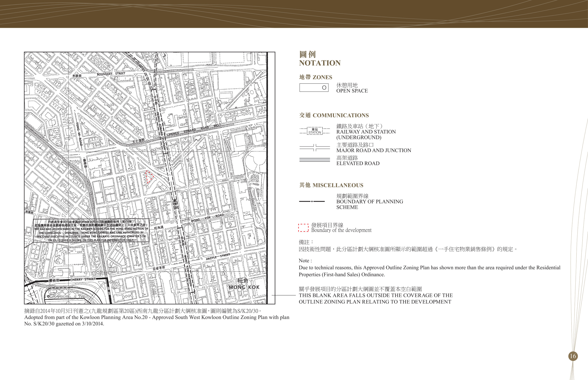Viewport: 588px width, 380px height.
Task: Click the underground railway station legend symbol
Action: point(315,131)
